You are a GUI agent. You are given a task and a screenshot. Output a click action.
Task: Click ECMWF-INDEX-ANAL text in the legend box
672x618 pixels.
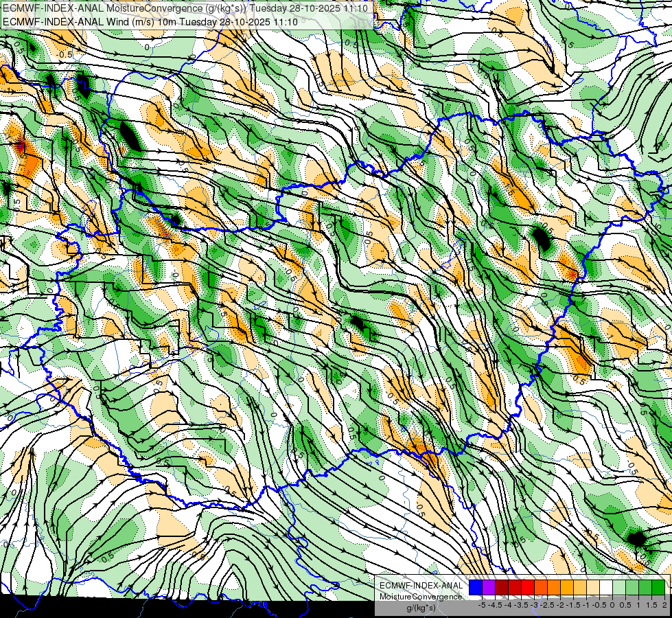[x=421, y=586]
